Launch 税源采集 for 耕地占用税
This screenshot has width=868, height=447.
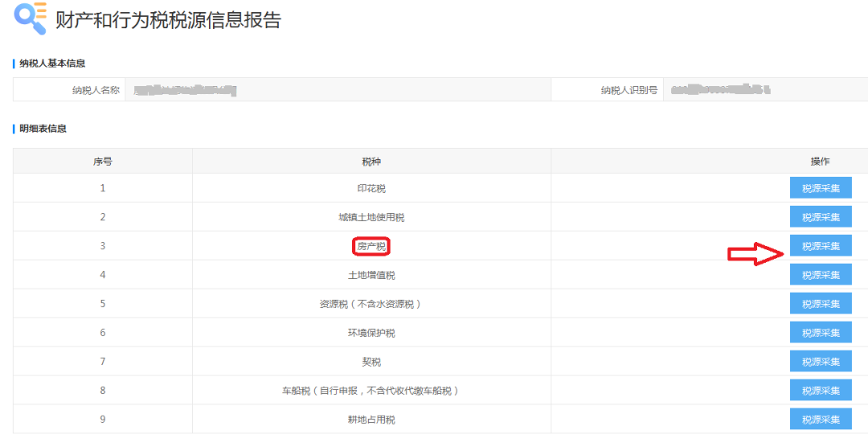pyautogui.click(x=821, y=420)
